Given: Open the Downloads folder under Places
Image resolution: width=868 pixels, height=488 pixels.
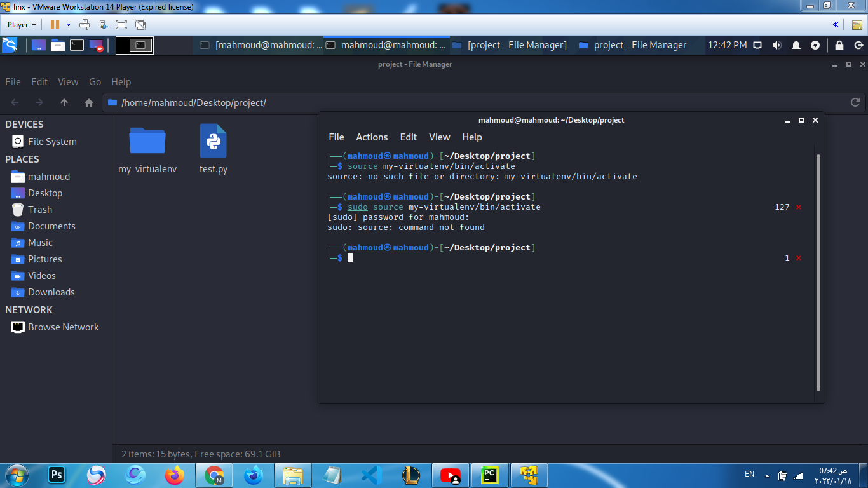Looking at the screenshot, I should pyautogui.click(x=52, y=292).
